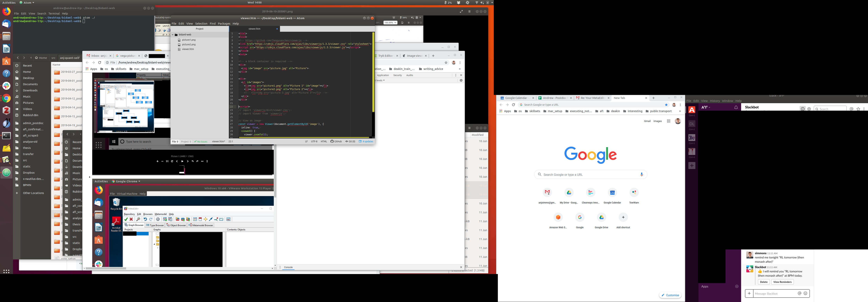Open Firefox from the Ubuntu dock
The width and height of the screenshot is (868, 302).
coord(6,11)
